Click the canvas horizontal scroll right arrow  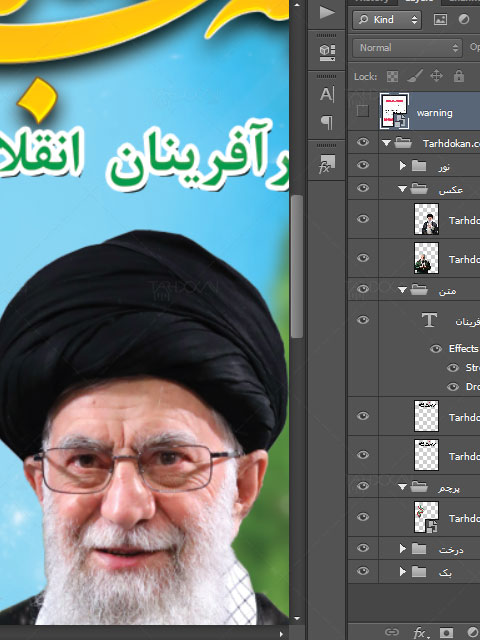[x=281, y=634]
